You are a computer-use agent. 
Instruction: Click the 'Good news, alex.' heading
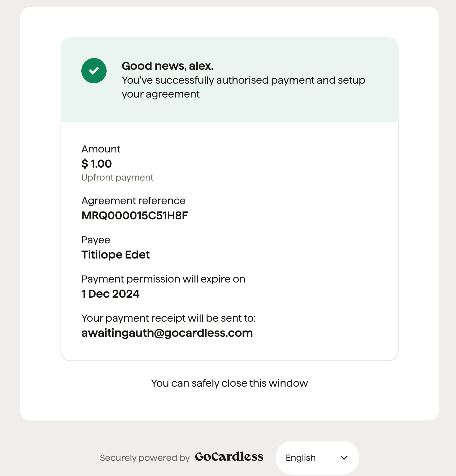(167, 66)
